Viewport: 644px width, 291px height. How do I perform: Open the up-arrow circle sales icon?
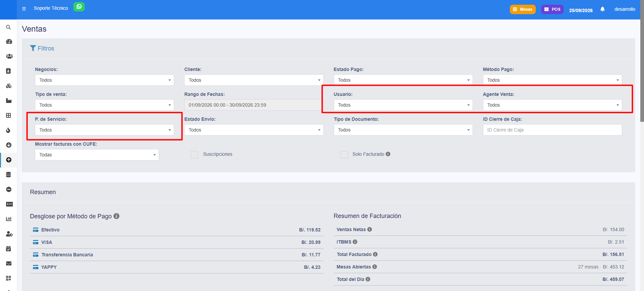(9, 160)
